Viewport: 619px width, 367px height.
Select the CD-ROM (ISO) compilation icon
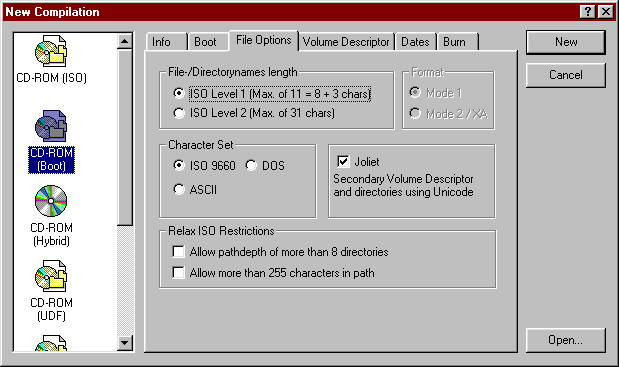pyautogui.click(x=51, y=51)
